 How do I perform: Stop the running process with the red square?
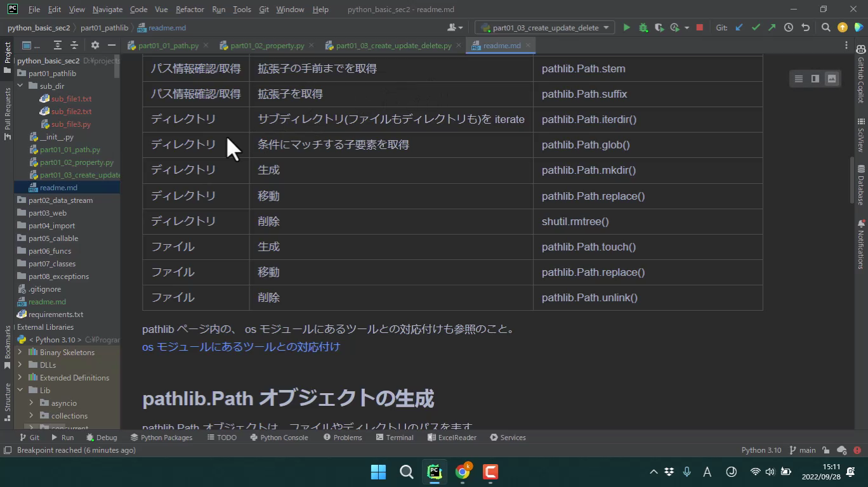[x=699, y=28]
